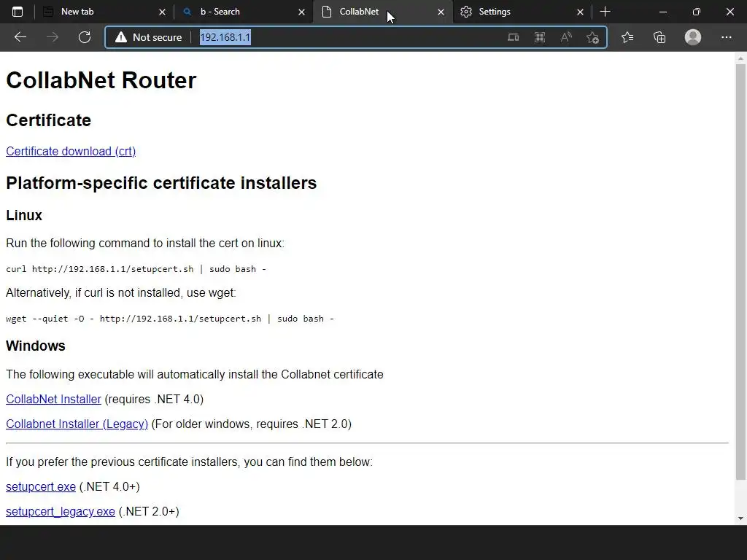Click the Platform-specific certificate installers heading
The image size is (747, 560).
click(161, 183)
